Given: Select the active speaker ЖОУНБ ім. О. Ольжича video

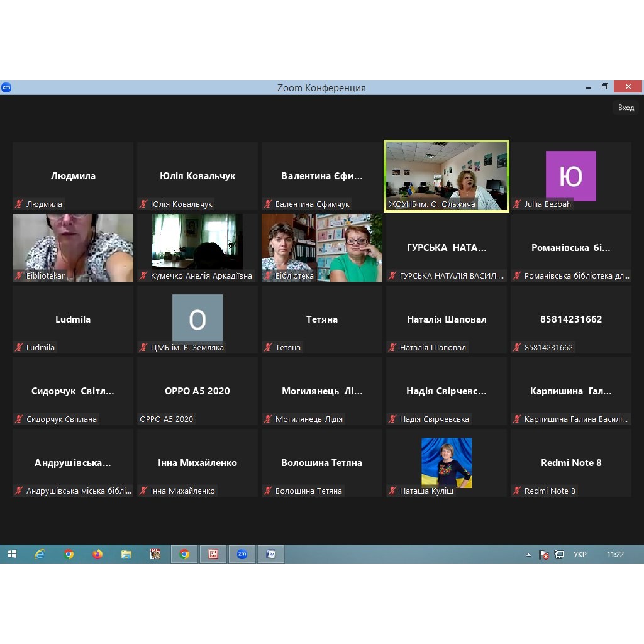Looking at the screenshot, I should pos(446,175).
